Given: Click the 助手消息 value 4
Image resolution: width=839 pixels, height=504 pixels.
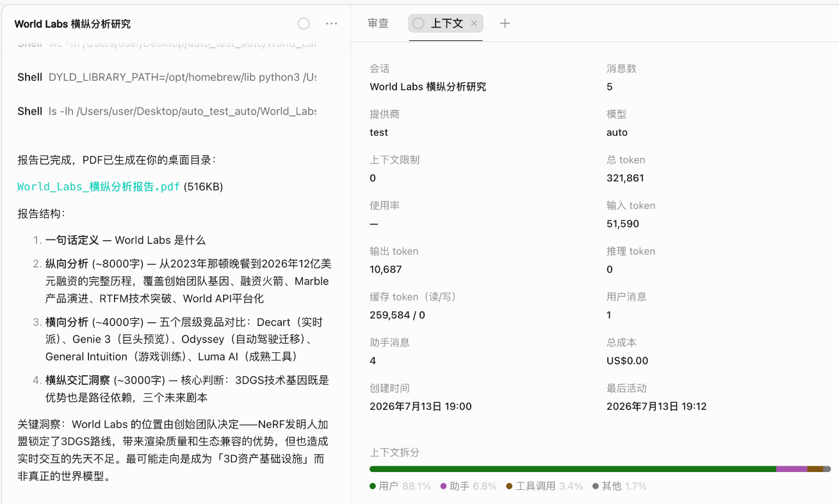Looking at the screenshot, I should pos(373,361).
